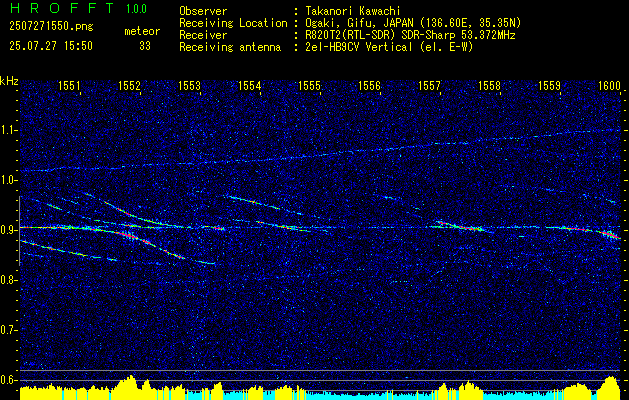Click the 1558 time marker
629x400 pixels.
tap(489, 85)
